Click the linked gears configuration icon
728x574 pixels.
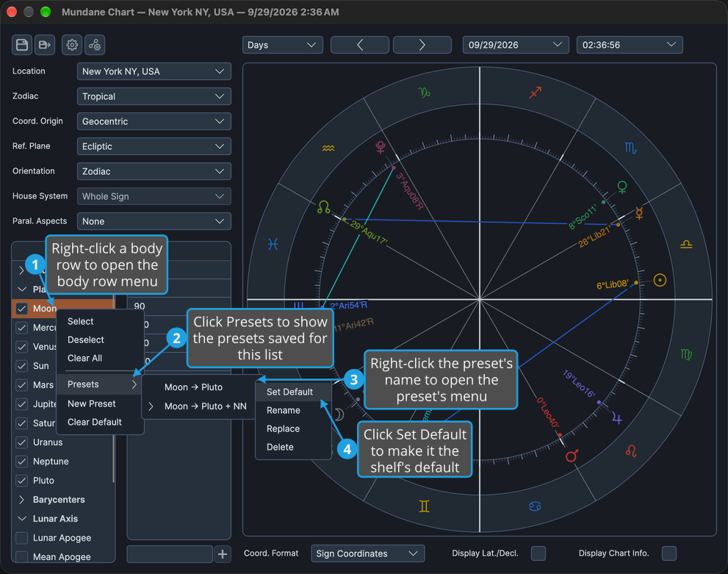(x=95, y=45)
